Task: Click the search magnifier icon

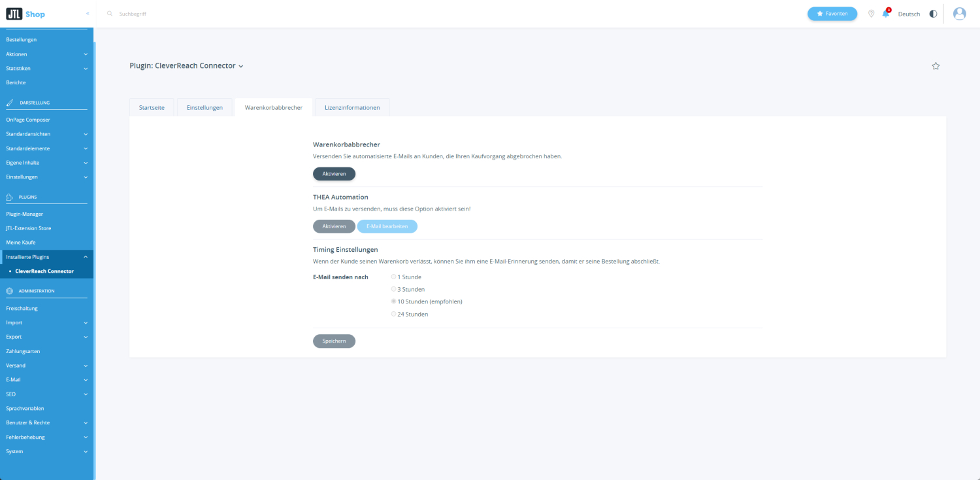Action: [110, 14]
